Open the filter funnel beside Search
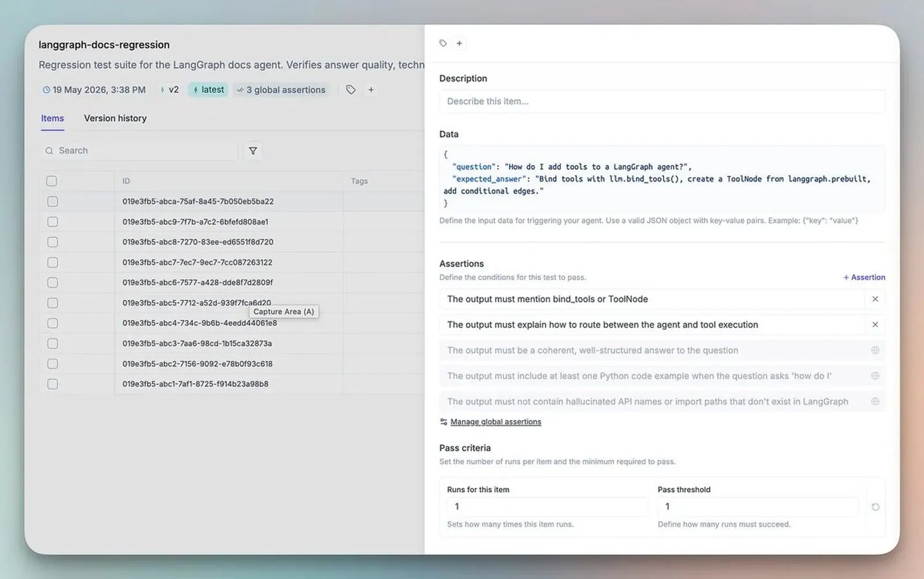924x579 pixels. click(x=253, y=151)
